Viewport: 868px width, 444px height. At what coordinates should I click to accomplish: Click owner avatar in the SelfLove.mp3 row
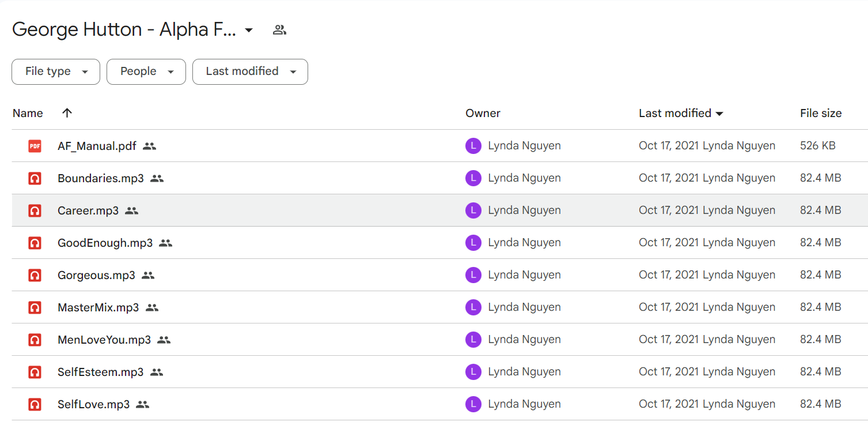point(473,404)
